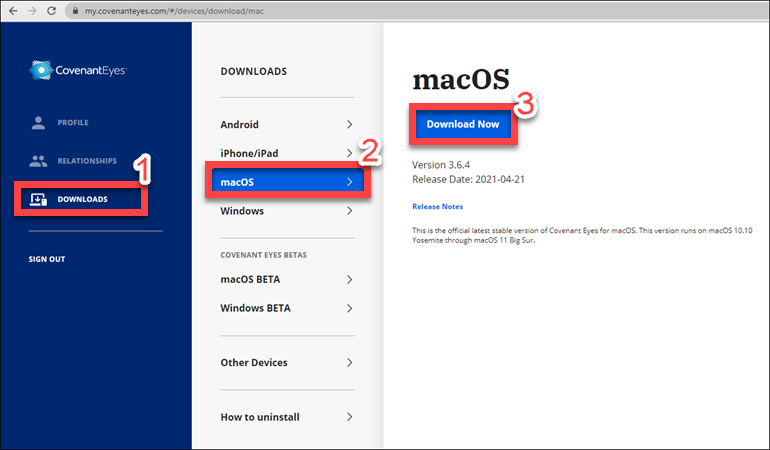Click macOS row chevron arrow
Image resolution: width=770 pixels, height=450 pixels.
(x=350, y=182)
